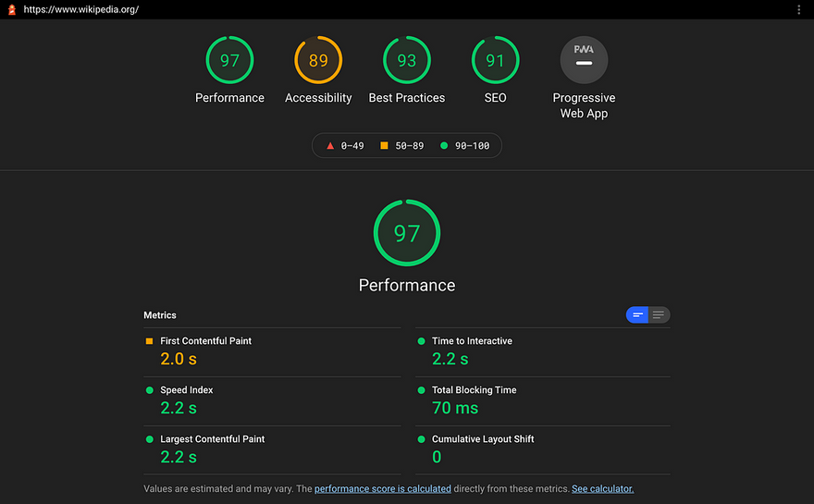Viewport: 814px width, 504px height.
Task: Expand the Total Blocking Time metric
Action: point(542,401)
